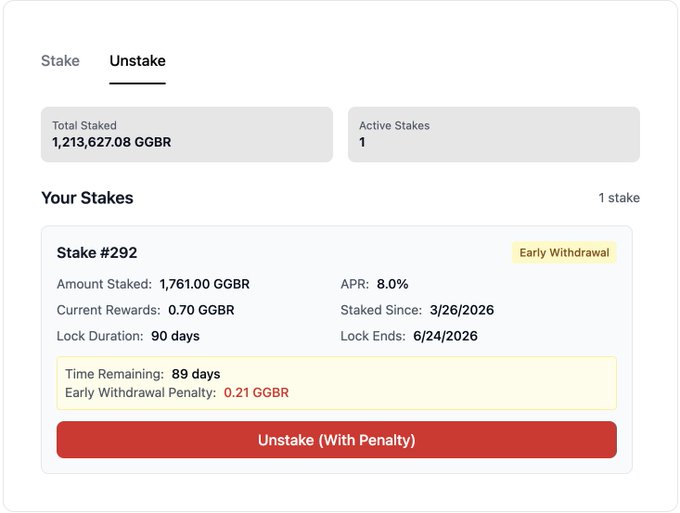
Task: Click the "1 stake" count label
Action: coord(619,198)
